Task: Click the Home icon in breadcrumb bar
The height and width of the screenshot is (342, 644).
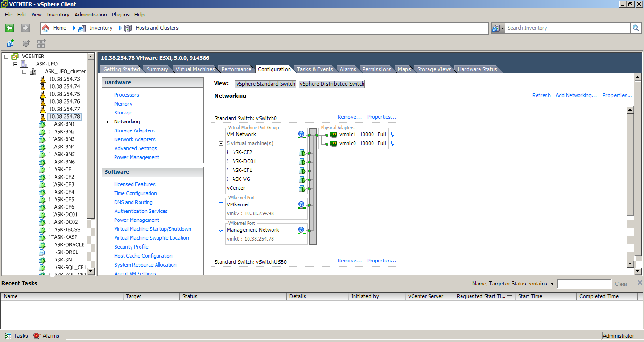Action: coord(46,28)
